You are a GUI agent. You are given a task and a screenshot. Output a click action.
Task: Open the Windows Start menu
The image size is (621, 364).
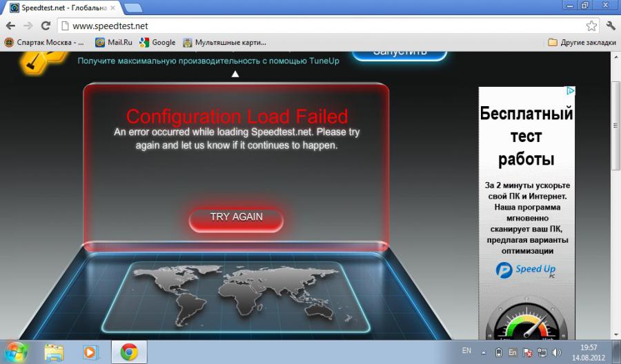(16, 352)
